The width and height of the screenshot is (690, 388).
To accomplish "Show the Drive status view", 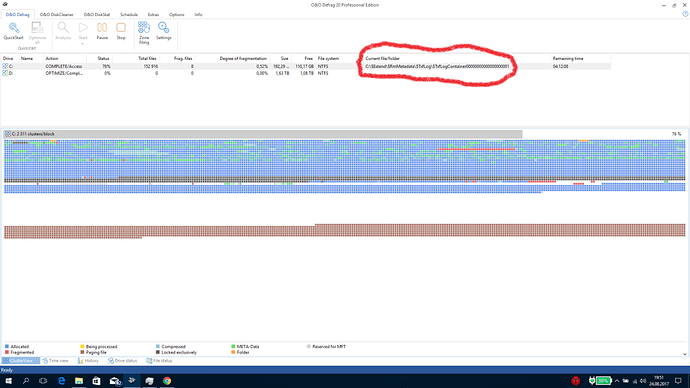I will (x=123, y=361).
